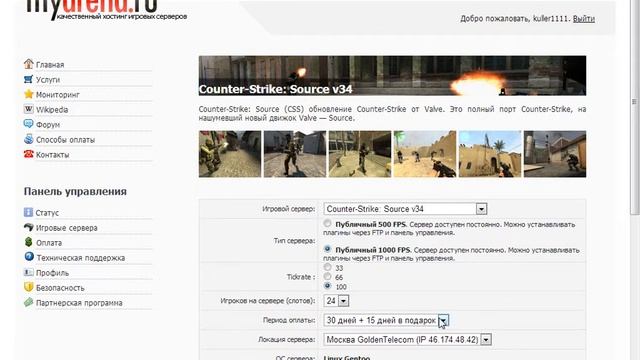
Task: Select Публичный 1000 FPS server type
Action: click(x=327, y=249)
